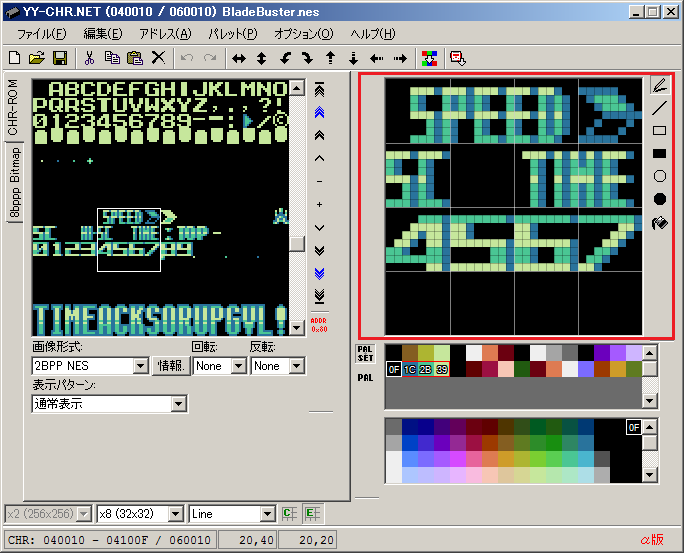Switch to the CHR-ROM tab
684x553 pixels.
pos(13,107)
